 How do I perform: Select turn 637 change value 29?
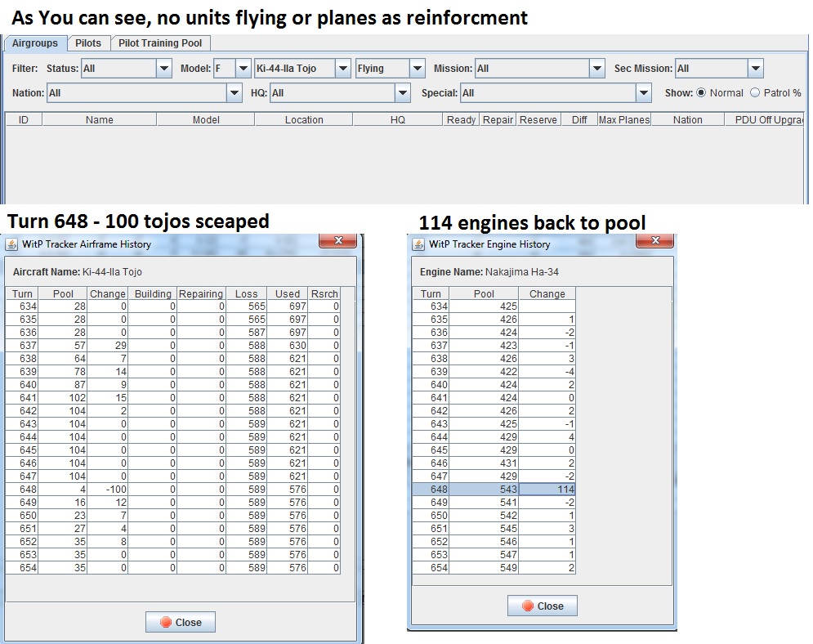click(107, 346)
